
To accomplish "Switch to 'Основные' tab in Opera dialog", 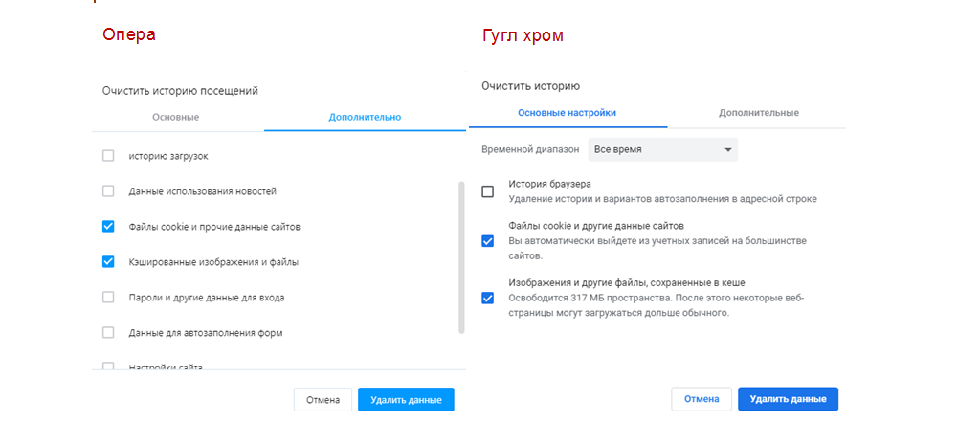I will click(176, 117).
